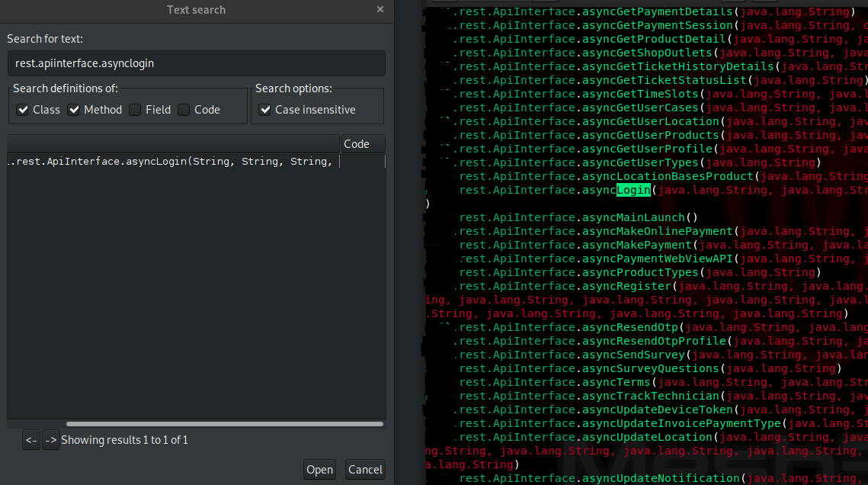Click the horizontal scrollbar in results

point(224,424)
